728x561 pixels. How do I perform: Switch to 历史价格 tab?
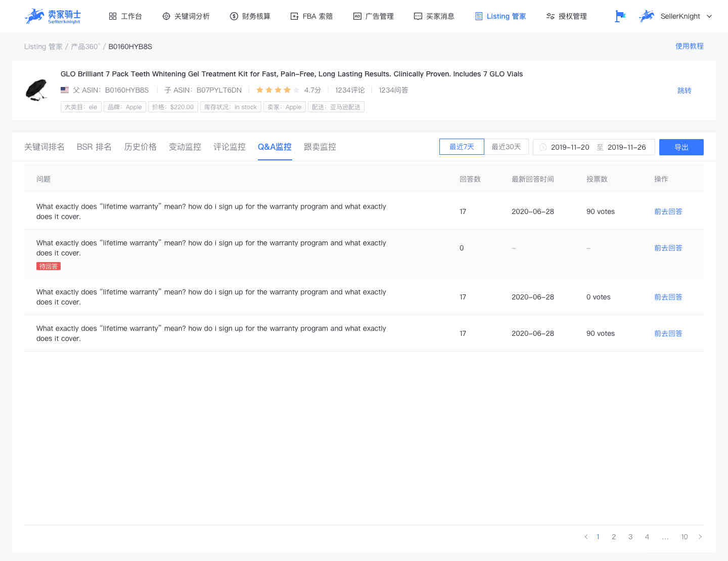141,147
